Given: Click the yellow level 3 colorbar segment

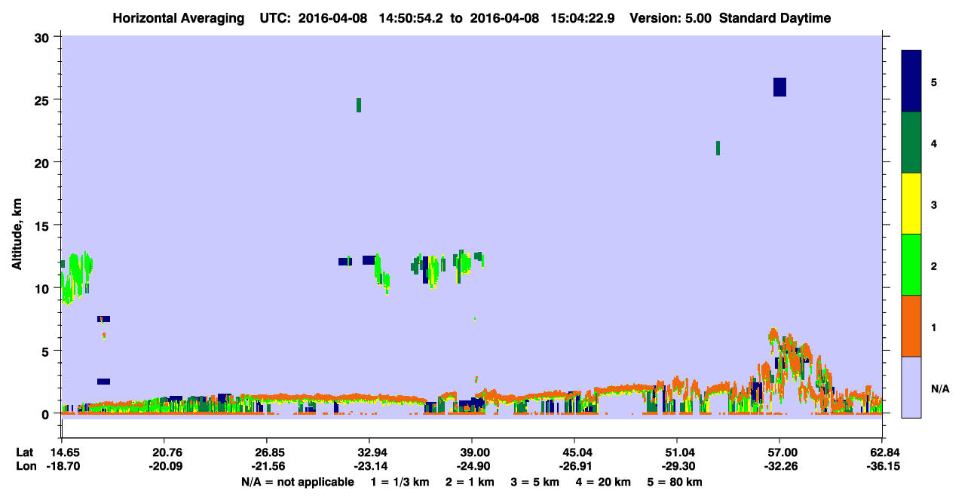Looking at the screenshot, I should pyautogui.click(x=911, y=204).
